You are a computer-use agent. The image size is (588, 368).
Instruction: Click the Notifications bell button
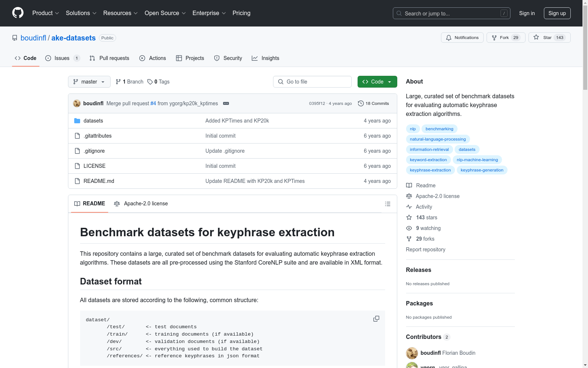point(462,38)
